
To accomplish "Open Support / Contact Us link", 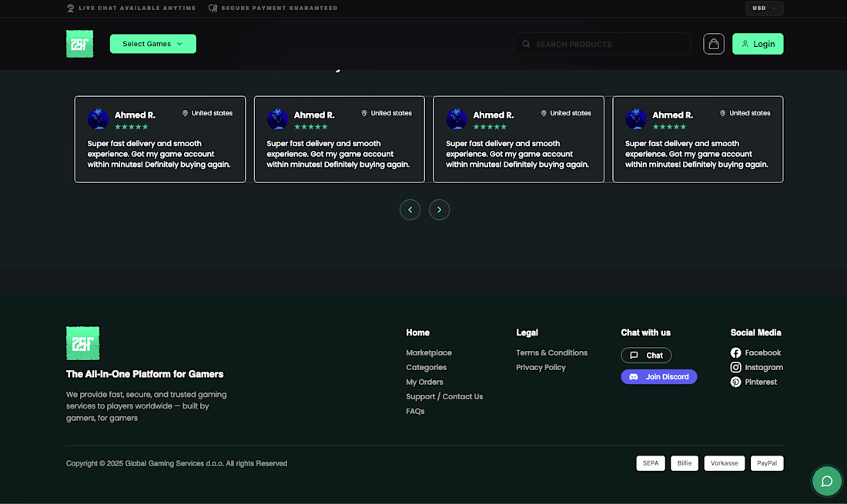I will coord(444,396).
